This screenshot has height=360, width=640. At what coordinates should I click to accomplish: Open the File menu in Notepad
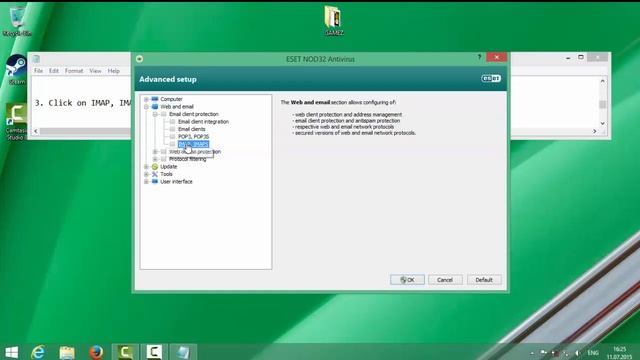tap(38, 71)
